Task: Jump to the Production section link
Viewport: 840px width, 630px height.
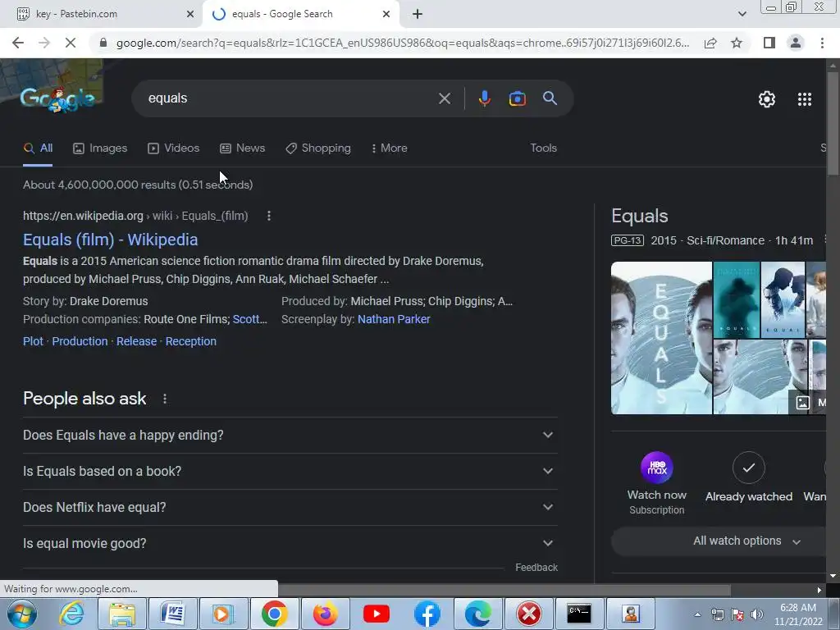Action: tap(80, 341)
